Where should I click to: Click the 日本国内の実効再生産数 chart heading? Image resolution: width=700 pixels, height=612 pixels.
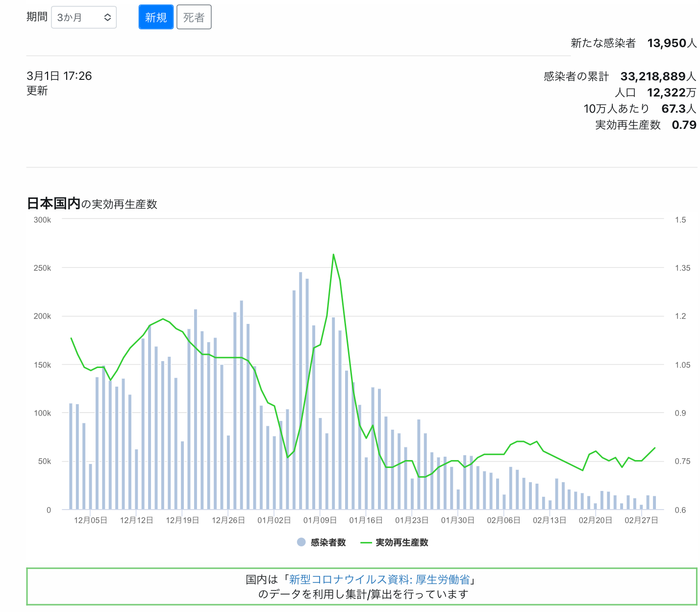click(x=92, y=204)
